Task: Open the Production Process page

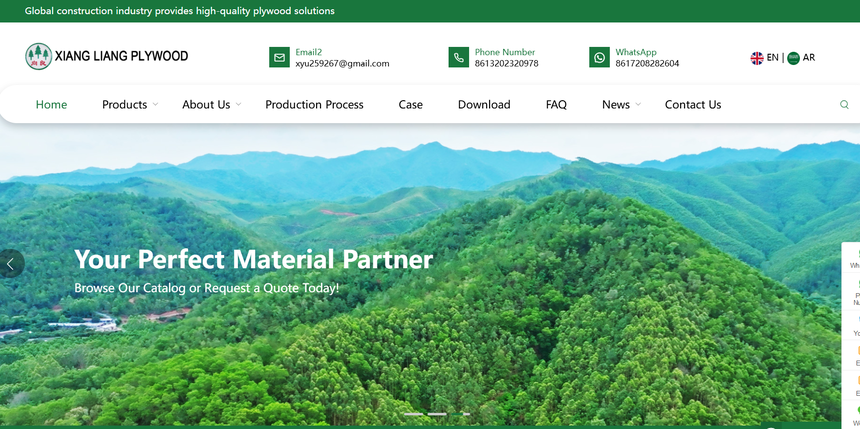Action: point(314,105)
